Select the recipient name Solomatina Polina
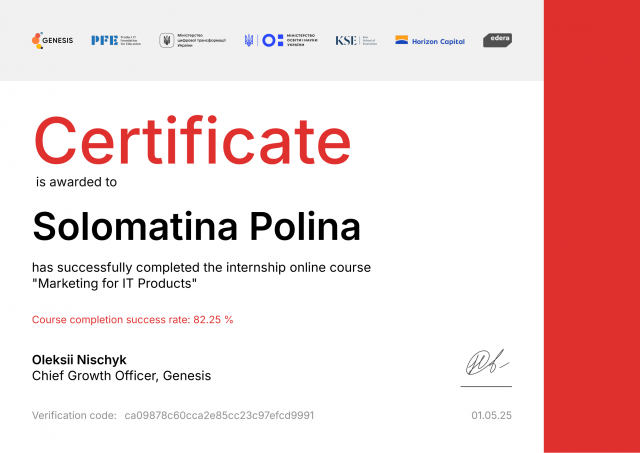This screenshot has height=453, width=640. point(196,226)
